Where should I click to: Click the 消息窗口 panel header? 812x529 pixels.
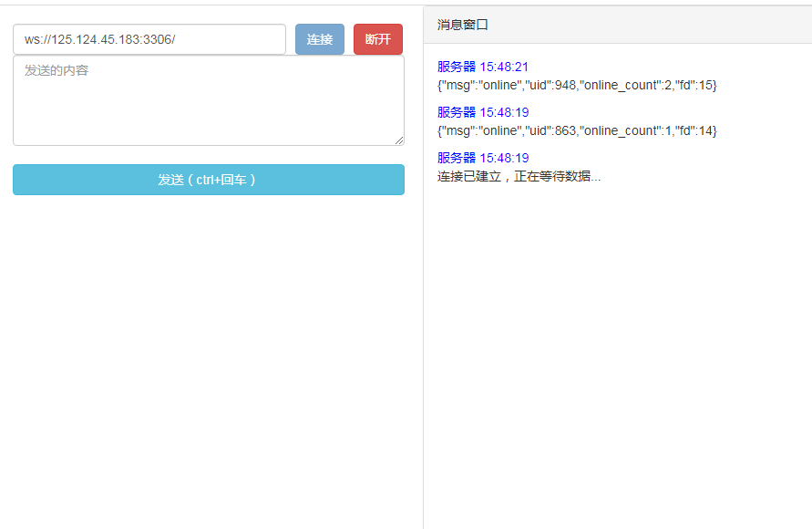(617, 25)
